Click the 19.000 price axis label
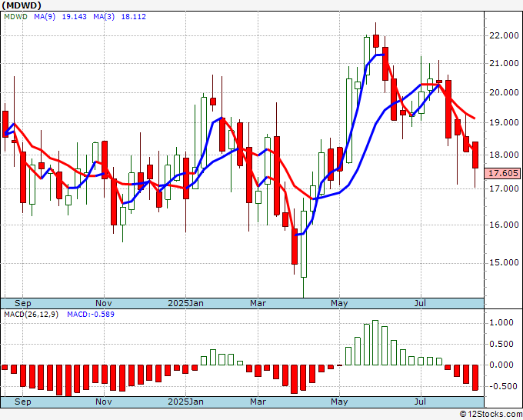This screenshot has height=420, width=523. pyautogui.click(x=504, y=123)
